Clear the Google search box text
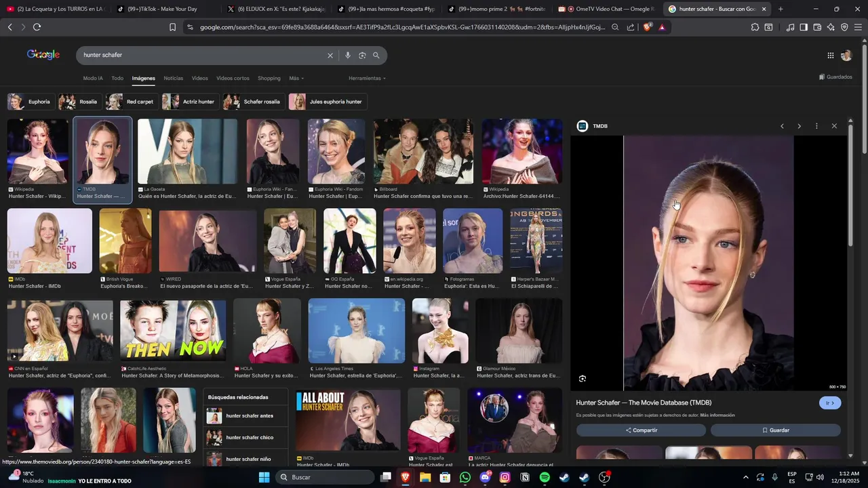This screenshot has width=868, height=488. 330,56
